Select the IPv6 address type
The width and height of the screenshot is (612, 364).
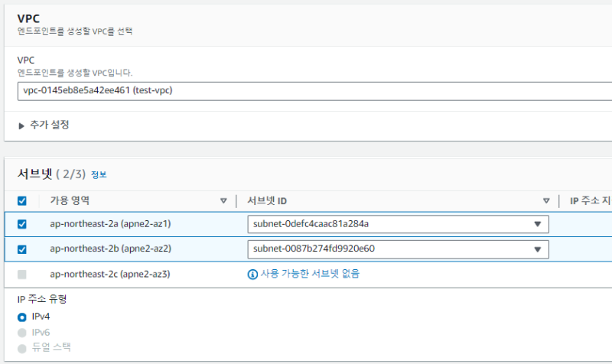22,332
